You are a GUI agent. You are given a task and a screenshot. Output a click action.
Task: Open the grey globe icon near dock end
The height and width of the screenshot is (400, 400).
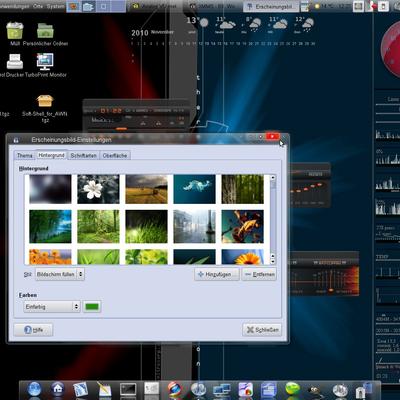click(x=339, y=390)
